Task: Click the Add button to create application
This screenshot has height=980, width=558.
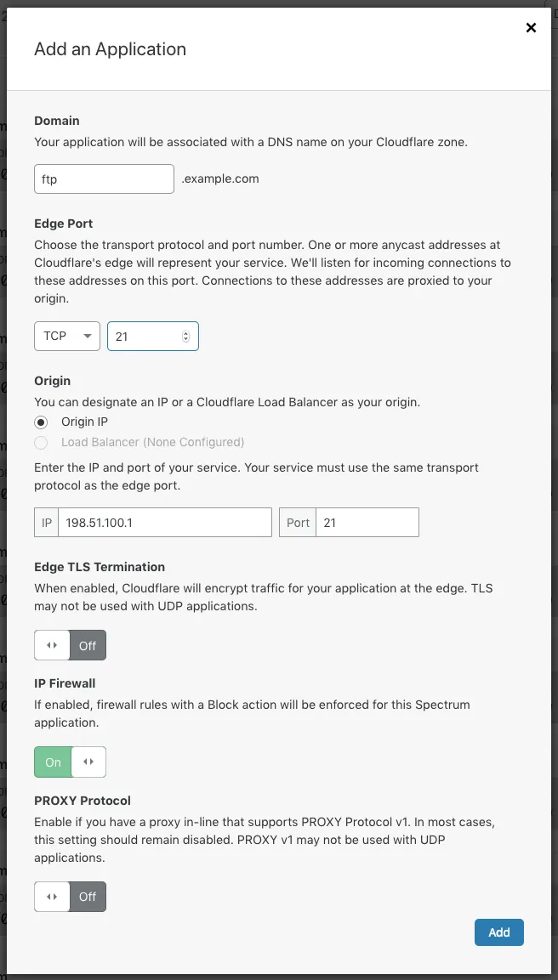Action: point(498,932)
